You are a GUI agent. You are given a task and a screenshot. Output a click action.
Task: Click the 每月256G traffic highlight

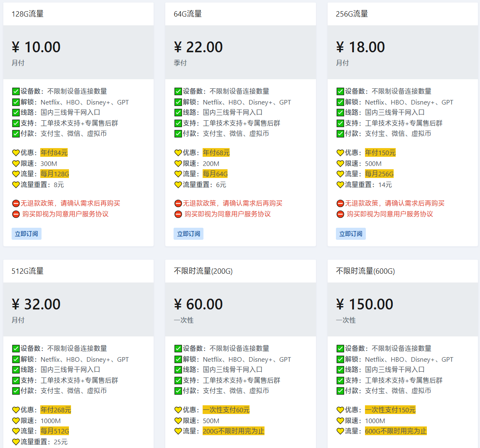(x=379, y=174)
